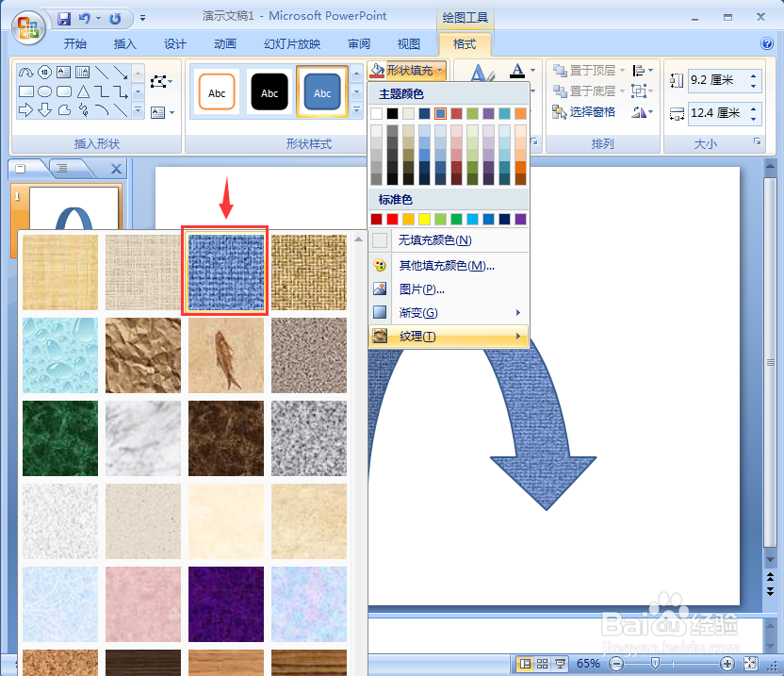Select the water droplets texture
Image resolution: width=784 pixels, height=676 pixels.
60,355
